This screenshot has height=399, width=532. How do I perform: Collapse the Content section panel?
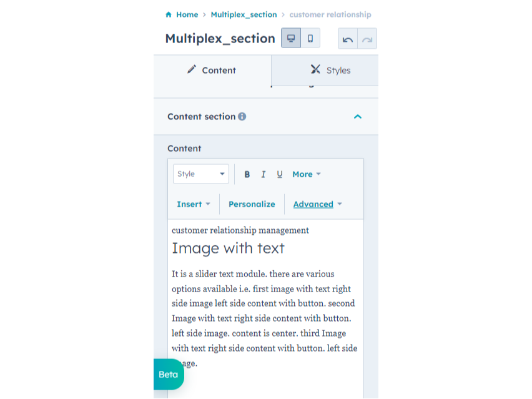pos(357,116)
